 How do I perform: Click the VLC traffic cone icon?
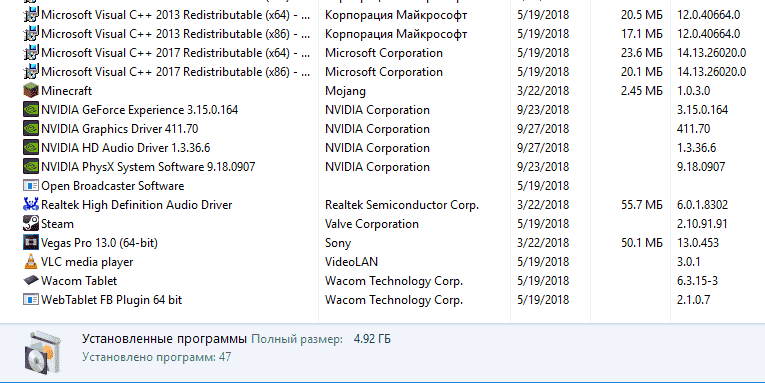[31, 262]
